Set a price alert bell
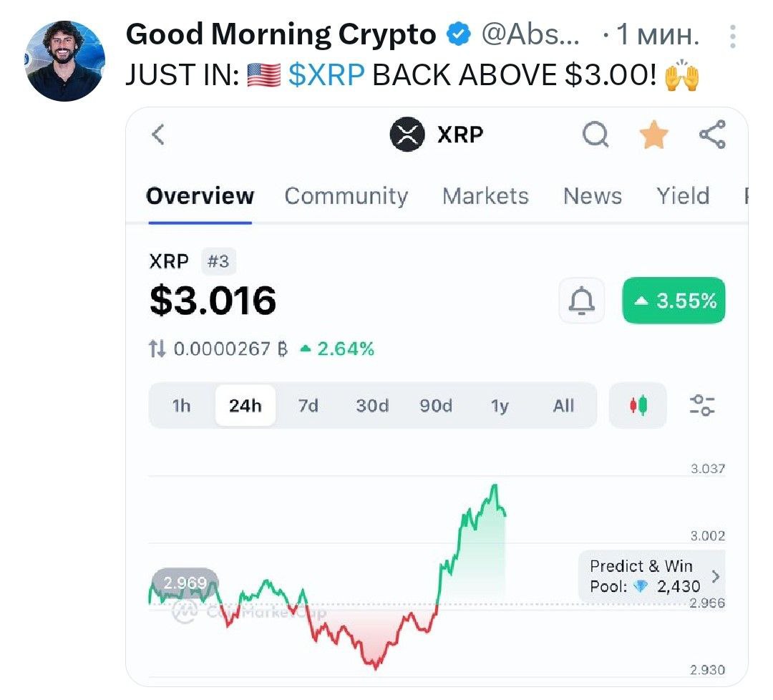 click(582, 300)
